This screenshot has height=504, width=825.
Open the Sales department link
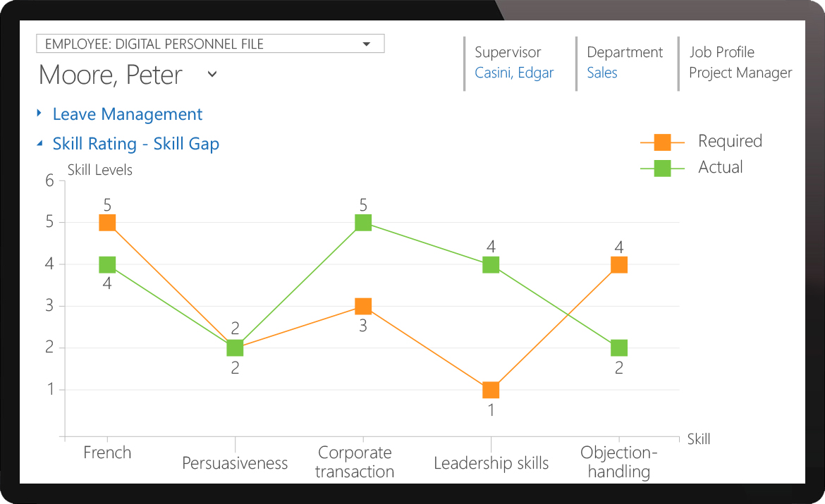tap(602, 72)
